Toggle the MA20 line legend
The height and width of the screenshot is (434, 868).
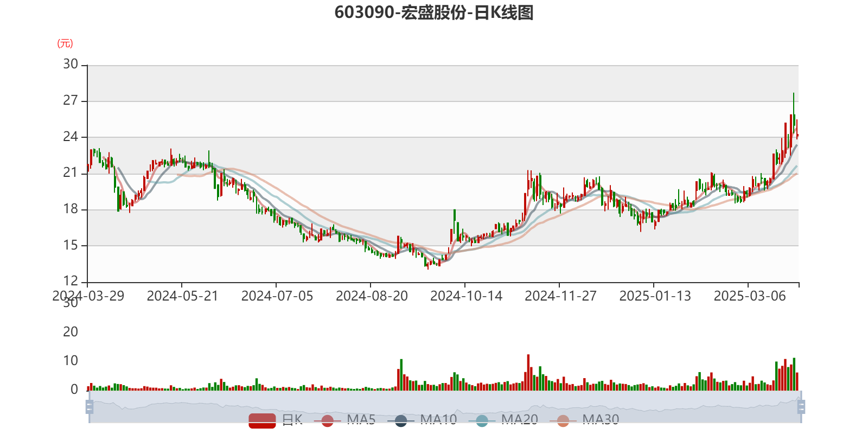pyautogui.click(x=503, y=420)
